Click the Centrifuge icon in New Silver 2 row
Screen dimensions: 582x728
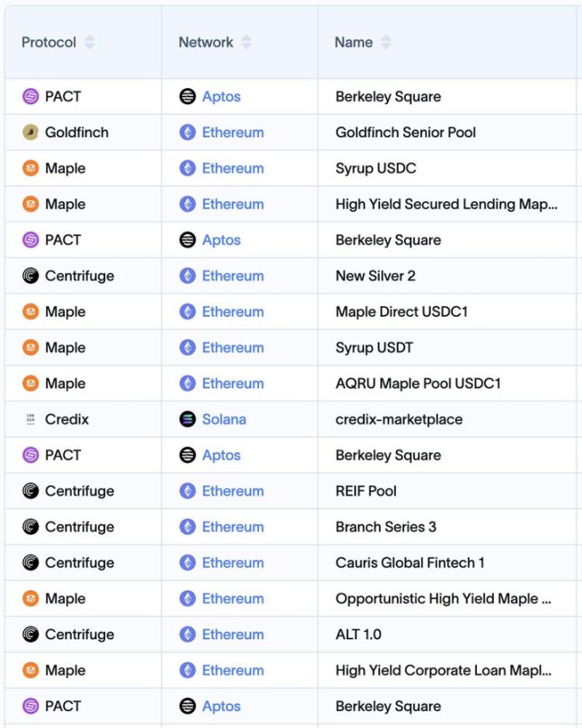(31, 276)
